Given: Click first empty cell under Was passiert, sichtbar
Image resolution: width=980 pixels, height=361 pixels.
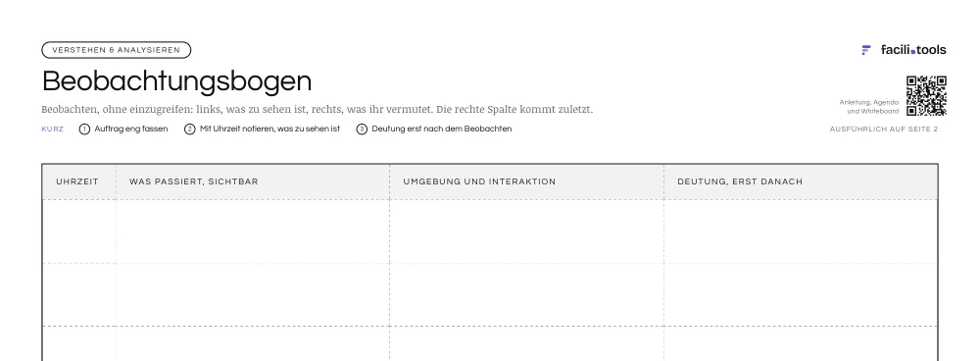Looking at the screenshot, I should (x=253, y=232).
